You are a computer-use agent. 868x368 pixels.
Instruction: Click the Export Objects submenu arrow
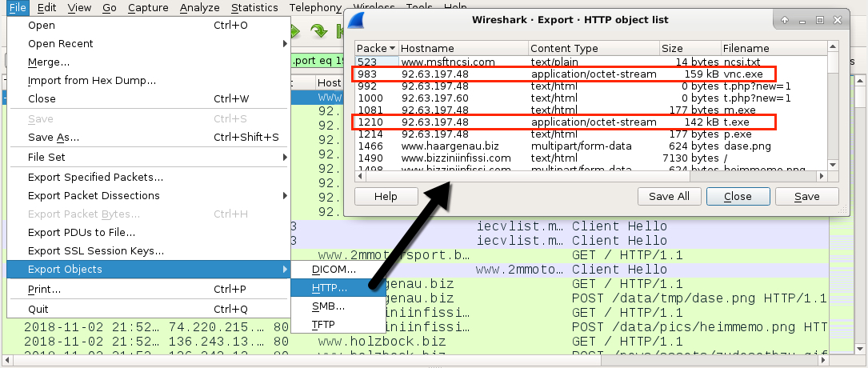[285, 270]
